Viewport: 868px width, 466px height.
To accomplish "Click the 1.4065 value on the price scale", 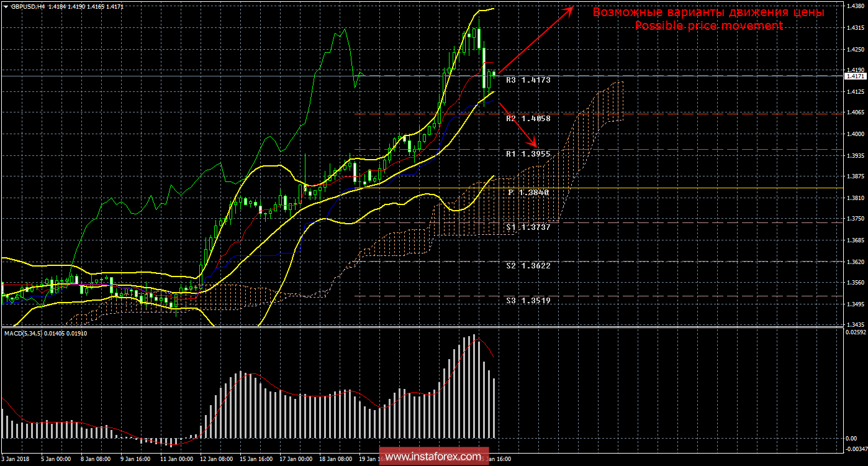I will [x=854, y=112].
